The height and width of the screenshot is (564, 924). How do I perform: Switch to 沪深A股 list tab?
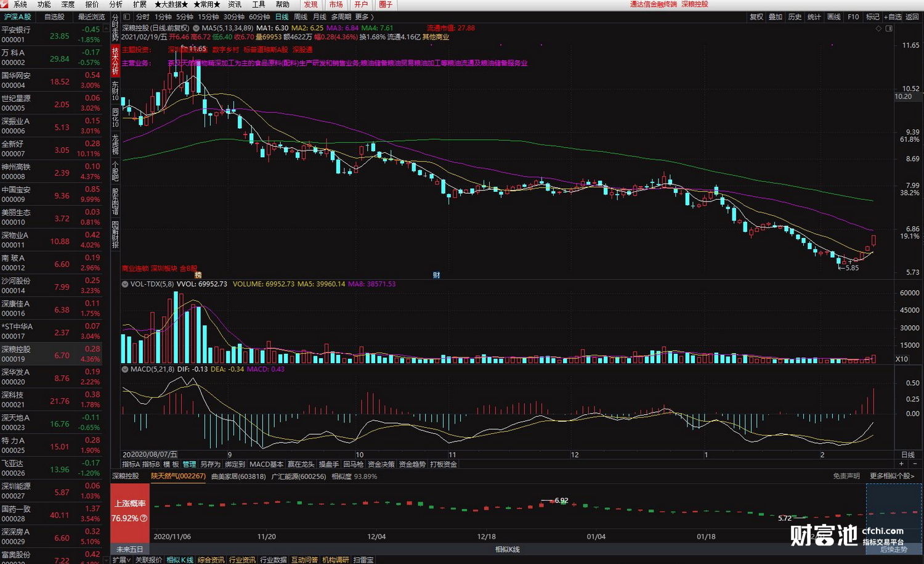[x=17, y=17]
